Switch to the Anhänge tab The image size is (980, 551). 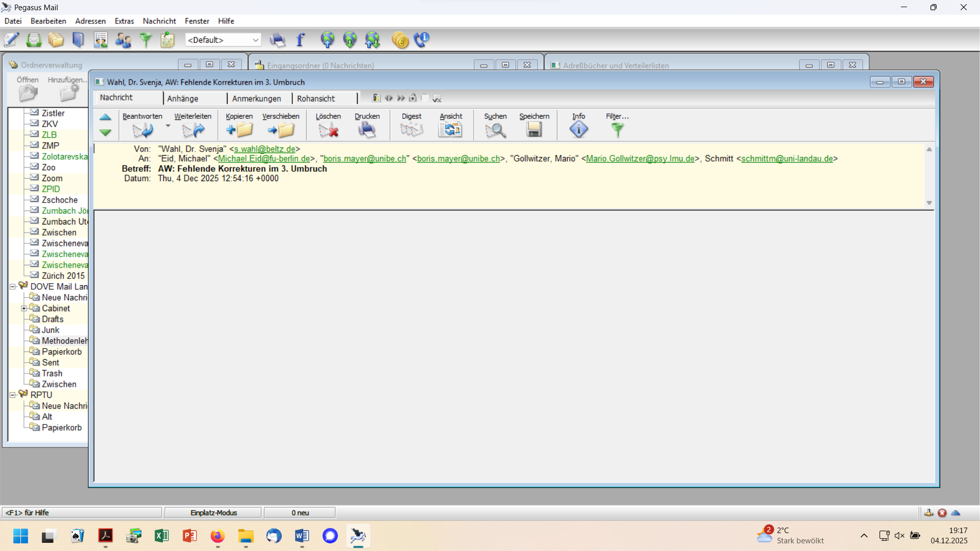tap(183, 98)
